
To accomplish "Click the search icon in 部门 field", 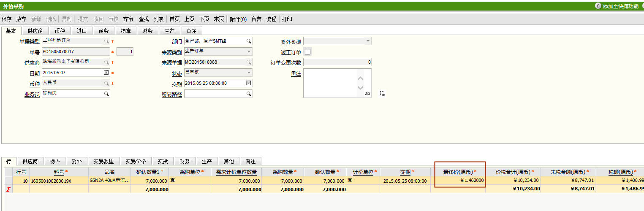I will pos(249,41).
